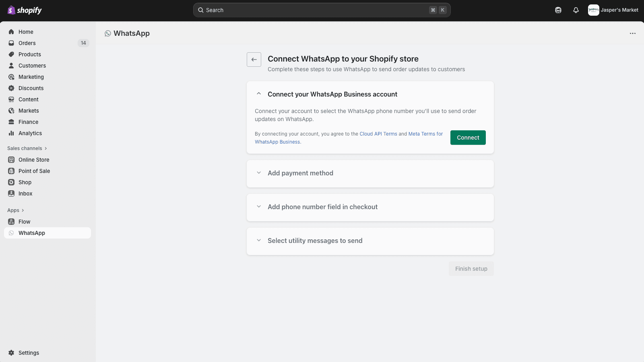Click the Flow app icon
644x362 pixels.
[11, 222]
